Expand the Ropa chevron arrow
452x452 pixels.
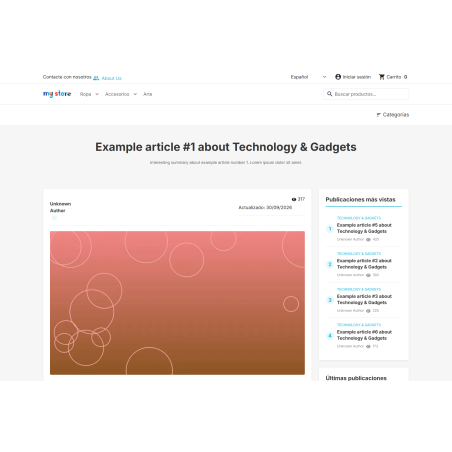97,94
